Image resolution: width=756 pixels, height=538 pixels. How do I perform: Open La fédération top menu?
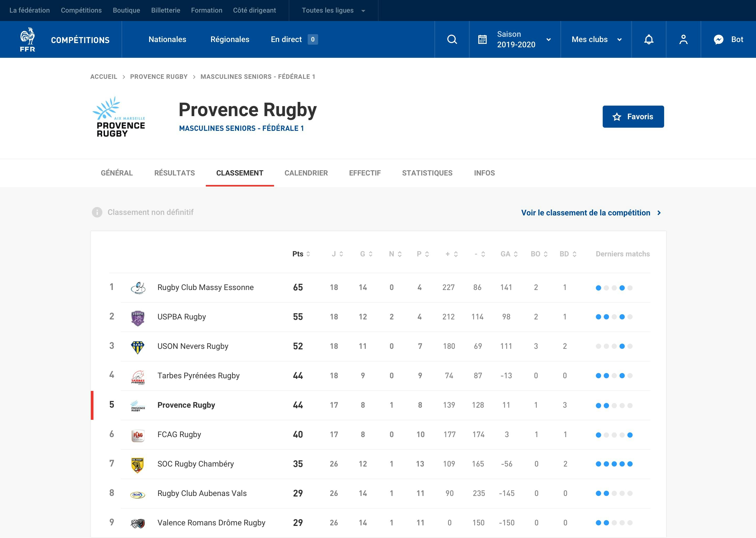[29, 10]
